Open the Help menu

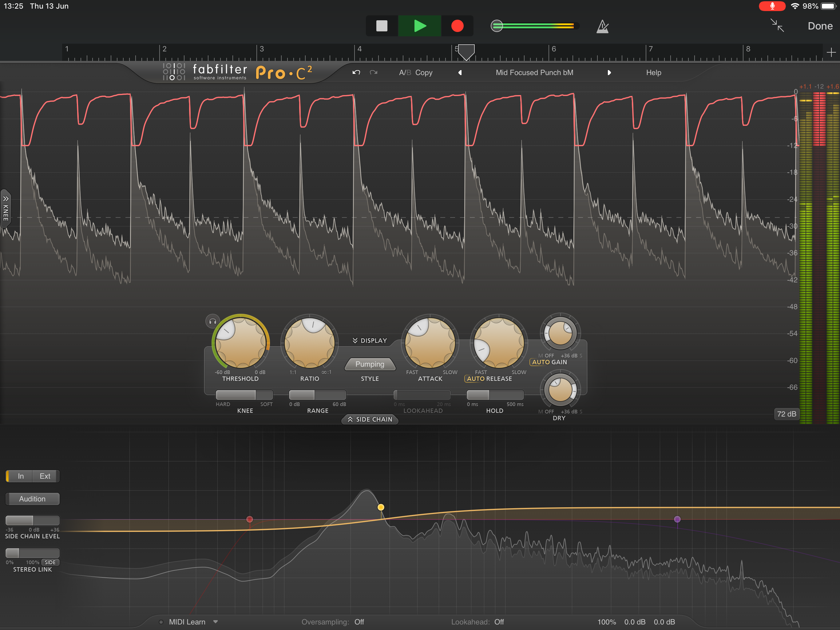coord(653,73)
